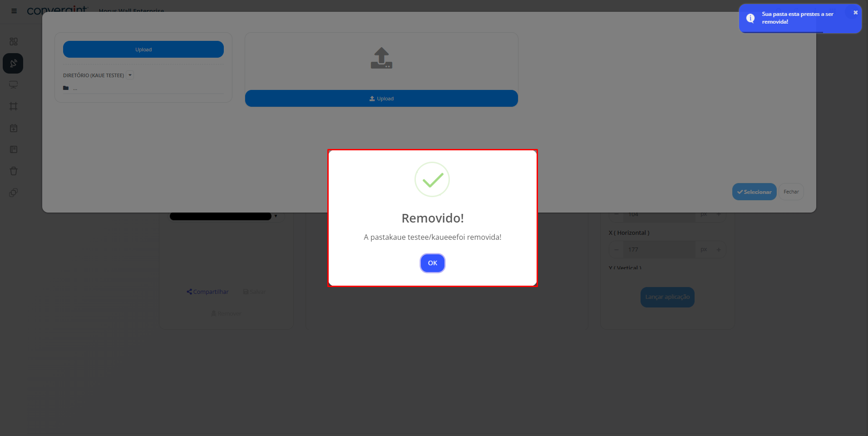The image size is (868, 436).
Task: Select the satellite dish sidebar icon
Action: (13, 63)
